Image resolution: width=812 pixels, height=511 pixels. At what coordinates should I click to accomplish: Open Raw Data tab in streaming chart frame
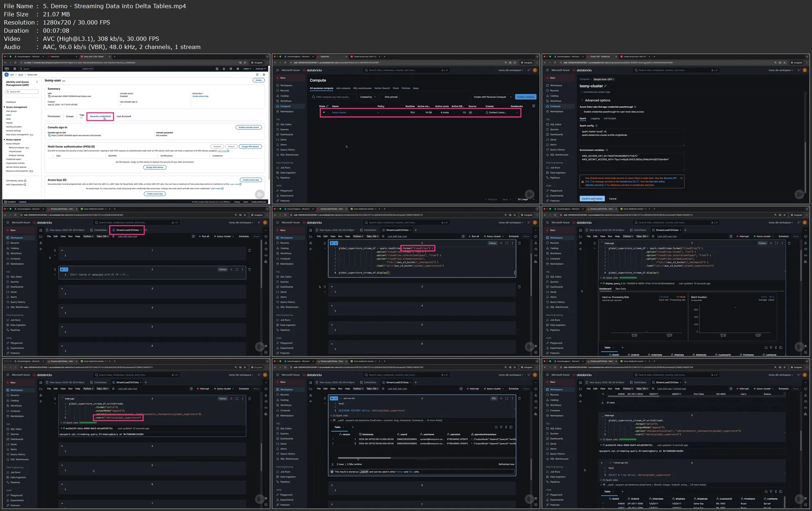621,289
